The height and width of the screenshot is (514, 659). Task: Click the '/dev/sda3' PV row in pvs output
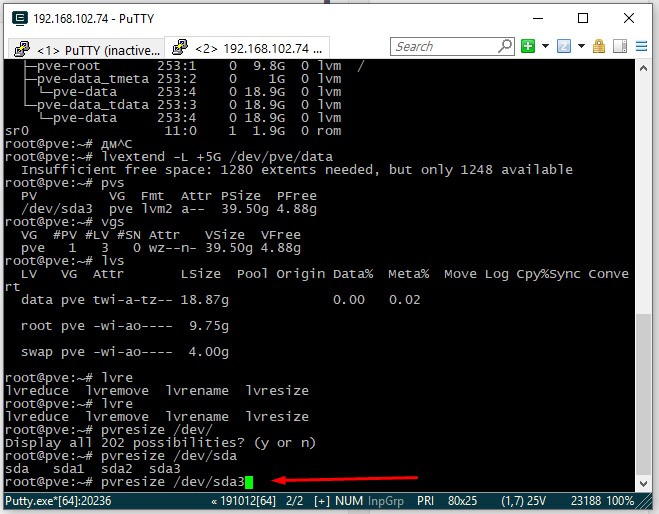(169, 209)
